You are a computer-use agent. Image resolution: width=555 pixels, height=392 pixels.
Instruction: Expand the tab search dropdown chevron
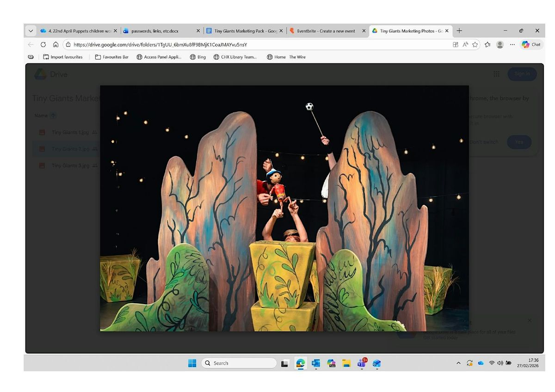[x=31, y=31]
